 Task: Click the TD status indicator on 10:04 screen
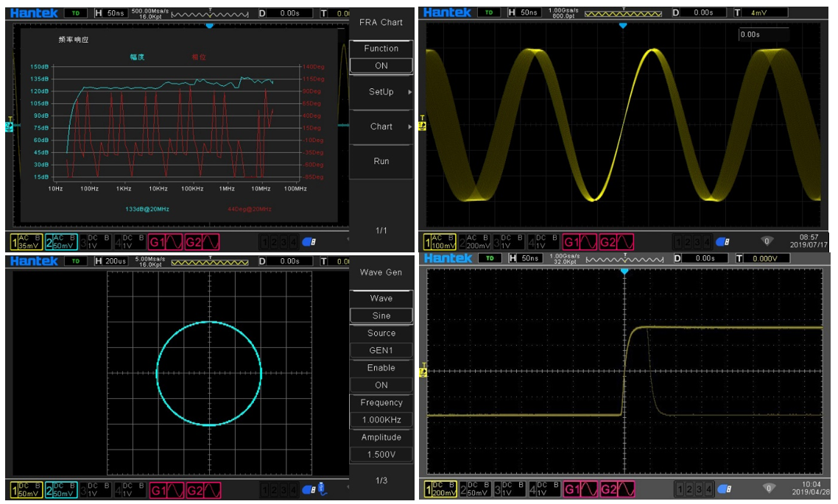click(490, 258)
